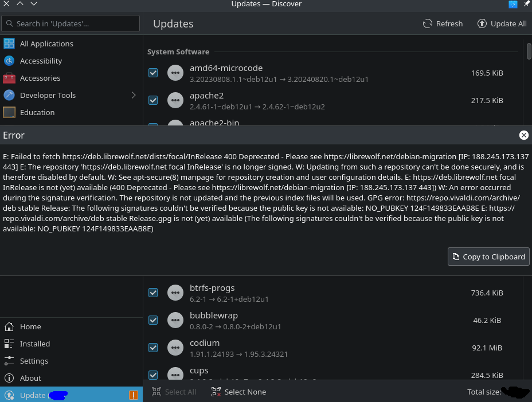Viewport: 532px width, 402px height.
Task: Click the Education blackboard icon
Action: point(9,113)
